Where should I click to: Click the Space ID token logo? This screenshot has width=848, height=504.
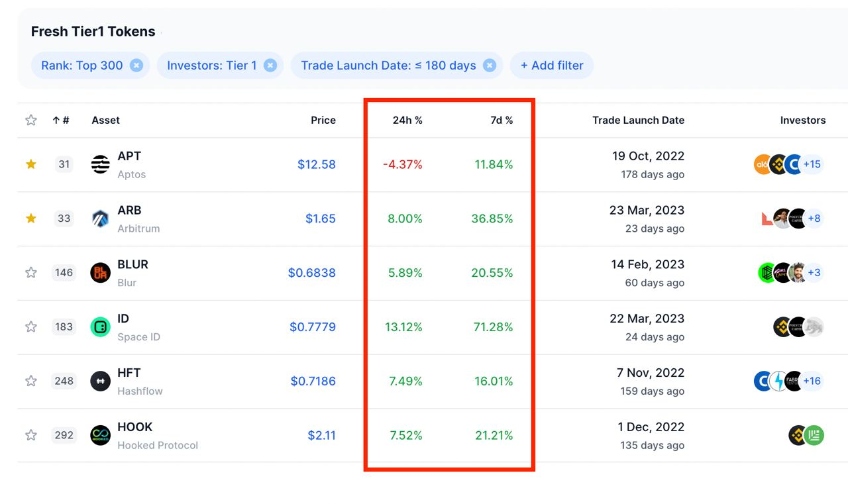(101, 327)
